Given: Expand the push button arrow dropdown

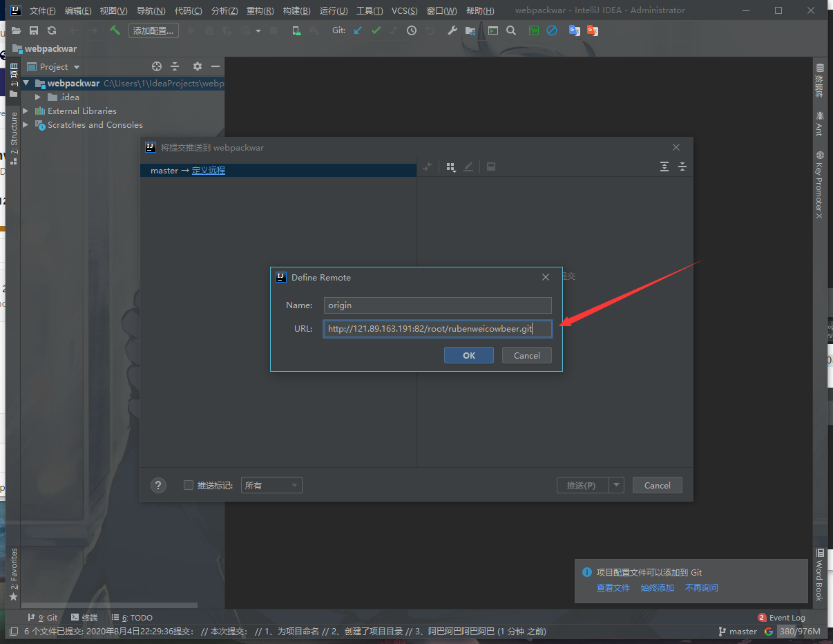Looking at the screenshot, I should point(616,485).
